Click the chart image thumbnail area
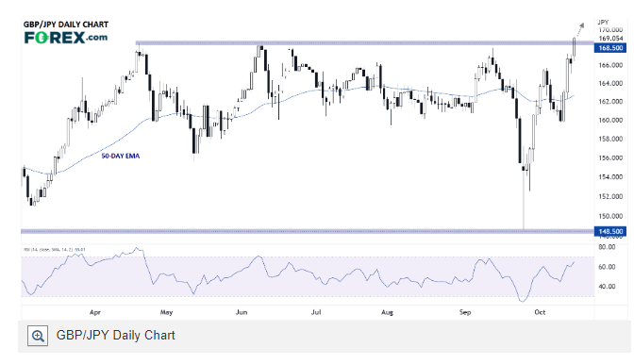 [x=325, y=169]
